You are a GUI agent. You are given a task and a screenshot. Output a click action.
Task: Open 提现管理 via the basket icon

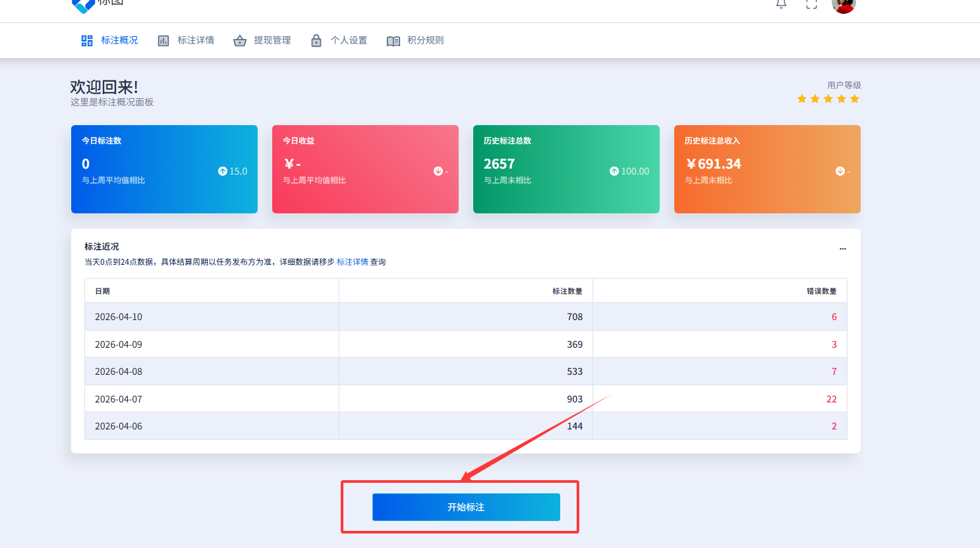coord(240,40)
